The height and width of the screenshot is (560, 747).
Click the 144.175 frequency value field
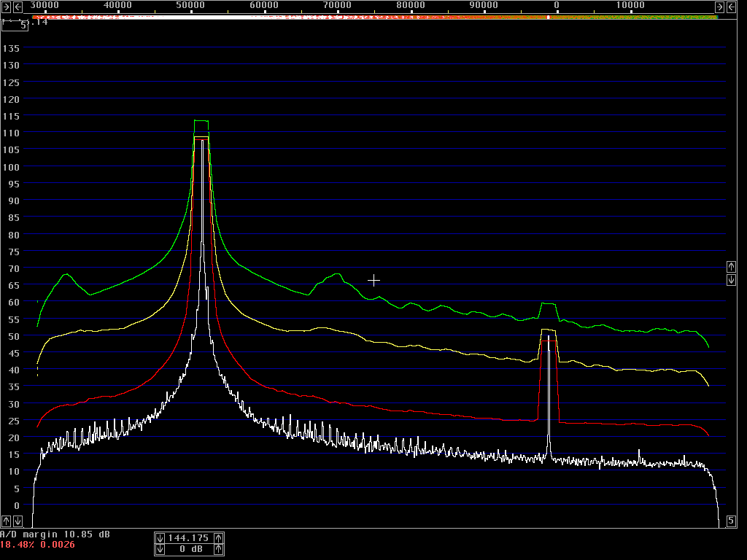pyautogui.click(x=189, y=538)
